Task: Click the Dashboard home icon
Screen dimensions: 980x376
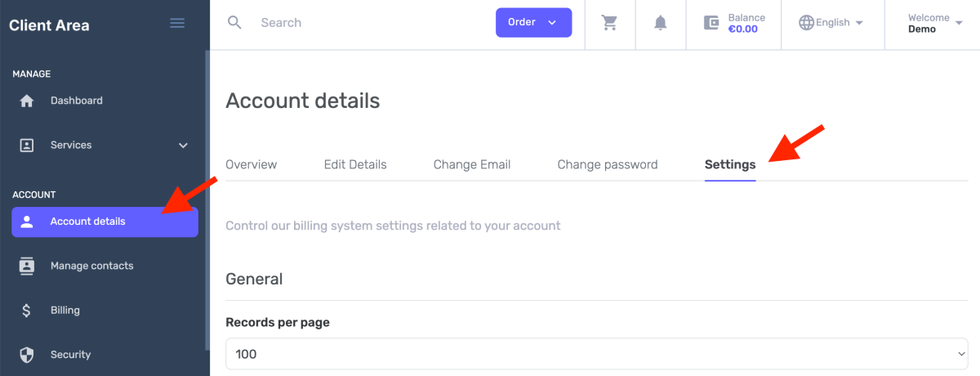Action: coord(27,101)
